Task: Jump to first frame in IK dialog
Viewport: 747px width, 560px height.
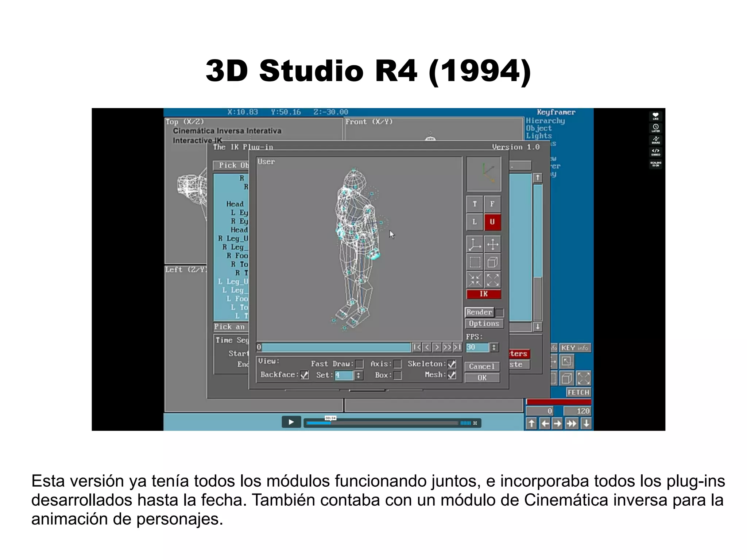Action: click(417, 347)
